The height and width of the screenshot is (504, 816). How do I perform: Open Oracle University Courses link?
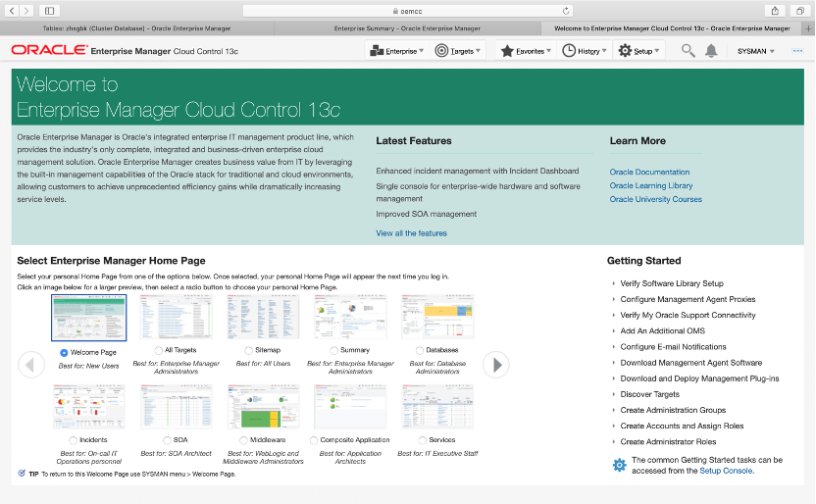[x=656, y=199]
